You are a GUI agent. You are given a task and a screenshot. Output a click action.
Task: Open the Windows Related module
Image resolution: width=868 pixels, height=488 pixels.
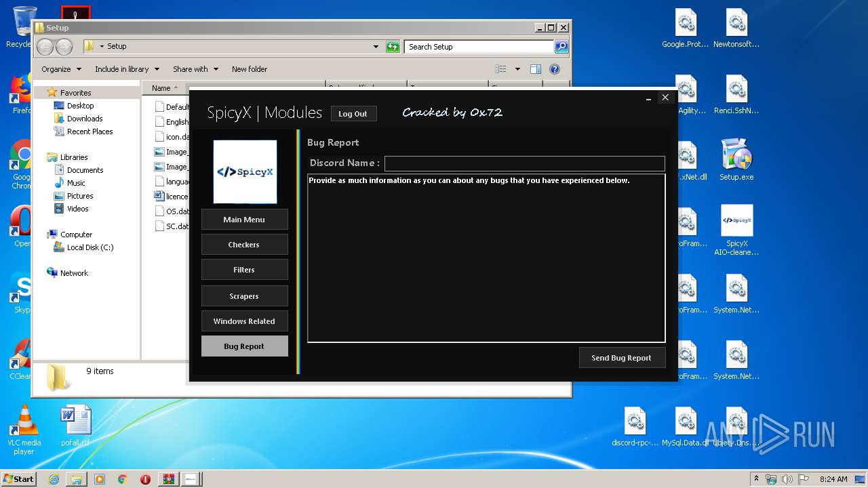coord(244,321)
